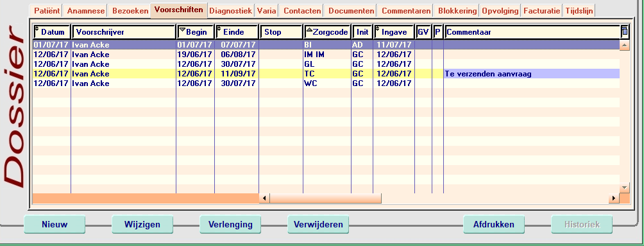The height and width of the screenshot is (246, 644).
Task: Select the Voorschriften tab
Action: (179, 10)
